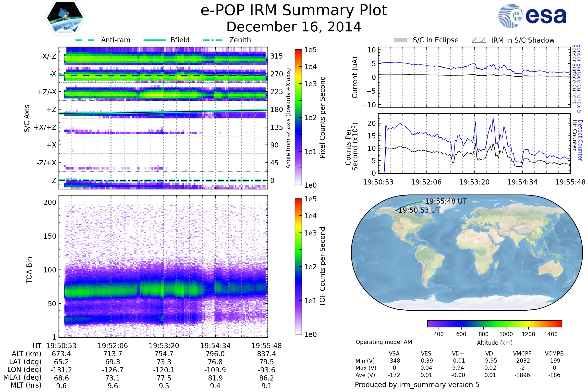The width and height of the screenshot is (588, 392).
Task: Click the ESA logo
Action: [532, 15]
